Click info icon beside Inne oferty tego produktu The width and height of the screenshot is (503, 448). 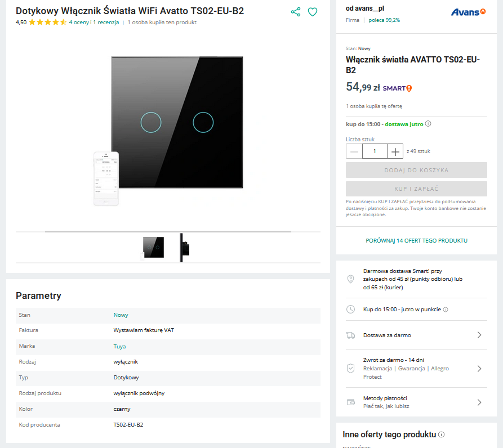442,434
